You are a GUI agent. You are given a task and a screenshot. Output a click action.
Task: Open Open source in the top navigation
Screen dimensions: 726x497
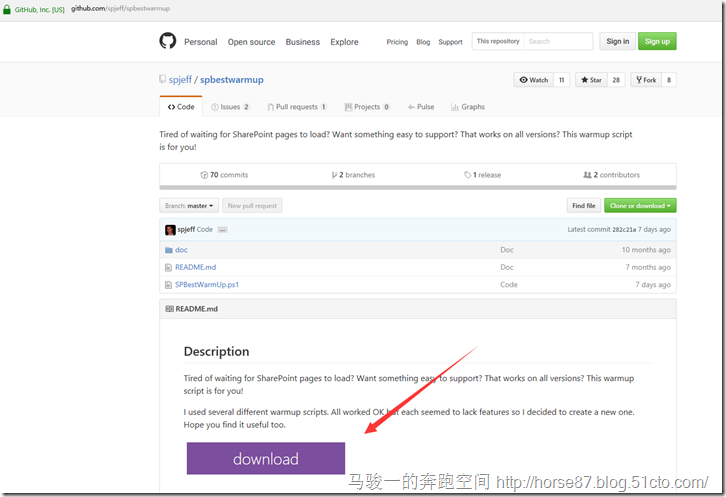coord(251,42)
